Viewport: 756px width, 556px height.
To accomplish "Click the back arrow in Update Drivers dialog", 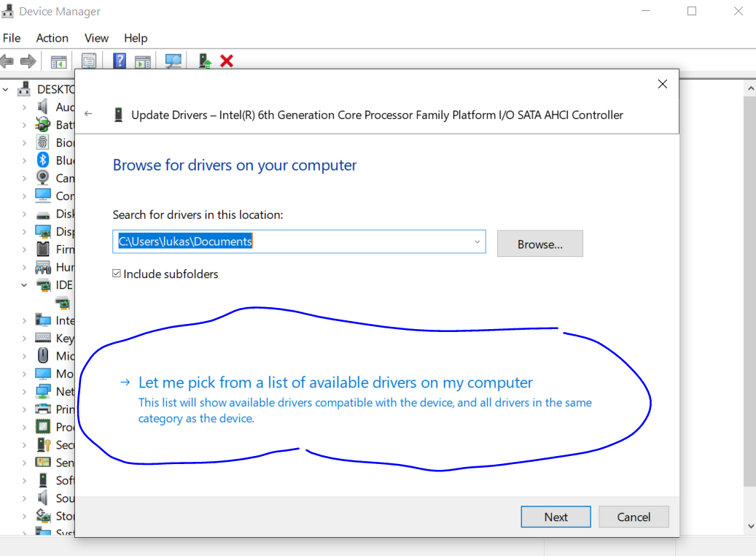I will click(x=88, y=114).
